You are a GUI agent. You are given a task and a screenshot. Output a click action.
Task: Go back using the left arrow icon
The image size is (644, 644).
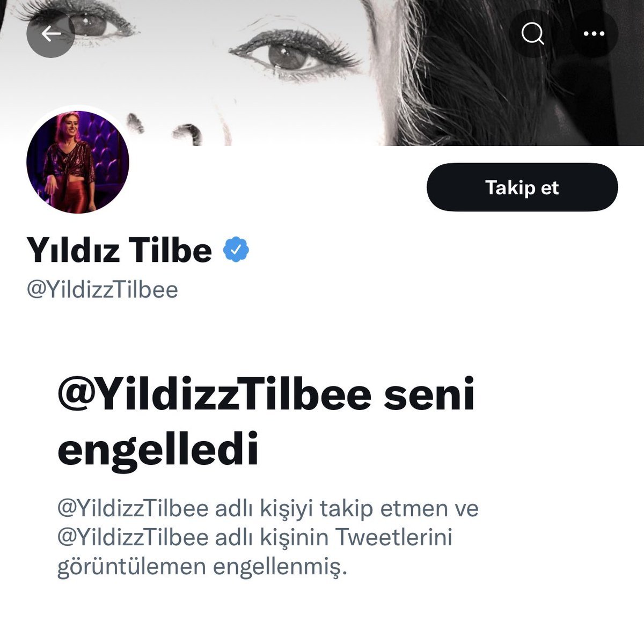point(50,34)
